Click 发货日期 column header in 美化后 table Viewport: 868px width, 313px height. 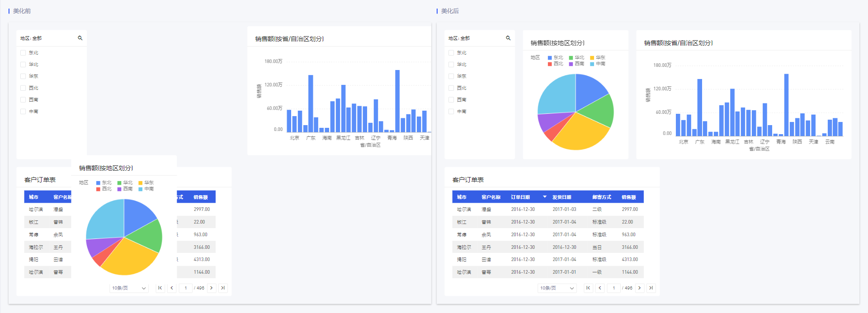561,197
